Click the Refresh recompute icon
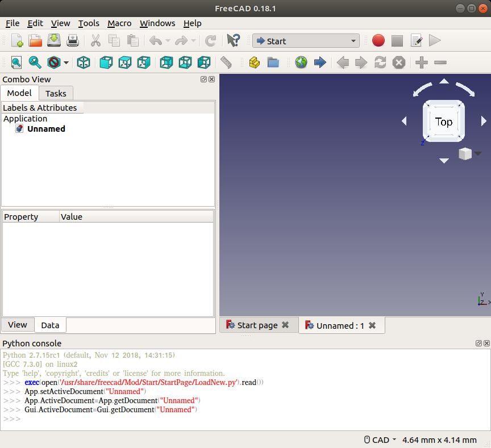The height and width of the screenshot is (448, 491). click(x=210, y=41)
